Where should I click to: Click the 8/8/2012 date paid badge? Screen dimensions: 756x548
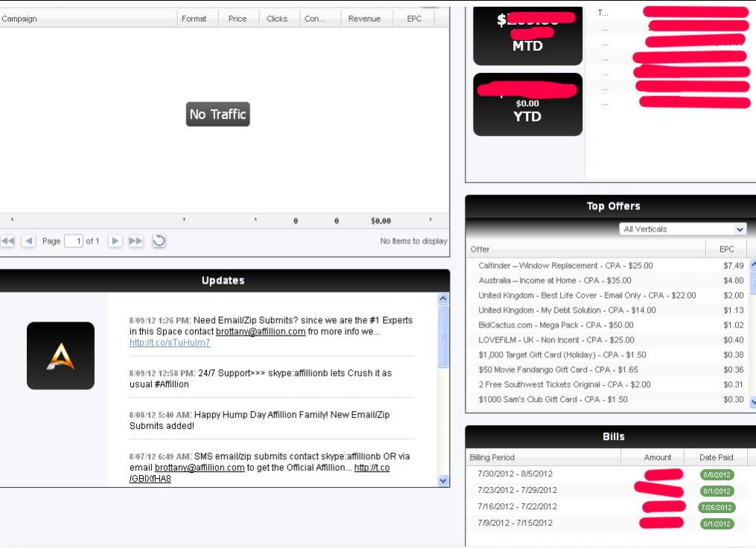point(717,475)
